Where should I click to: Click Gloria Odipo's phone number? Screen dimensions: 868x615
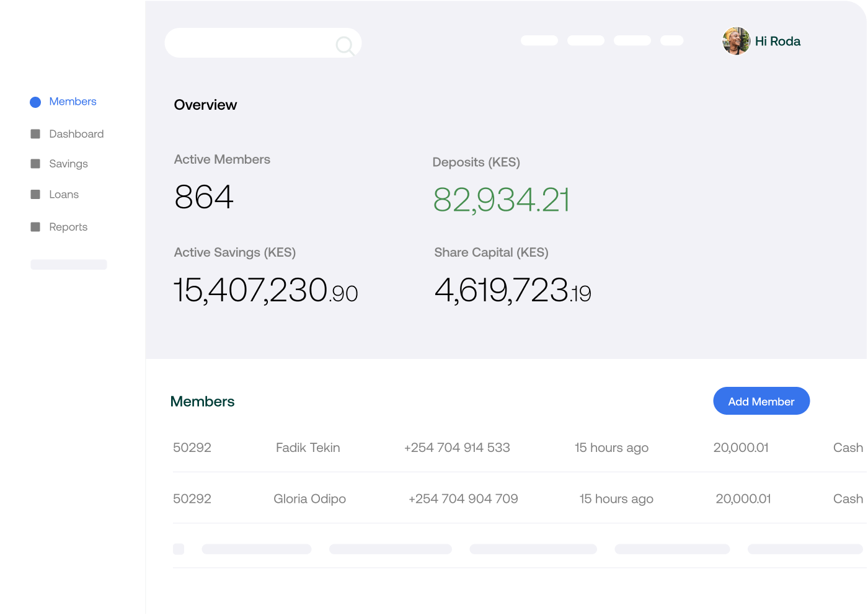pos(463,498)
